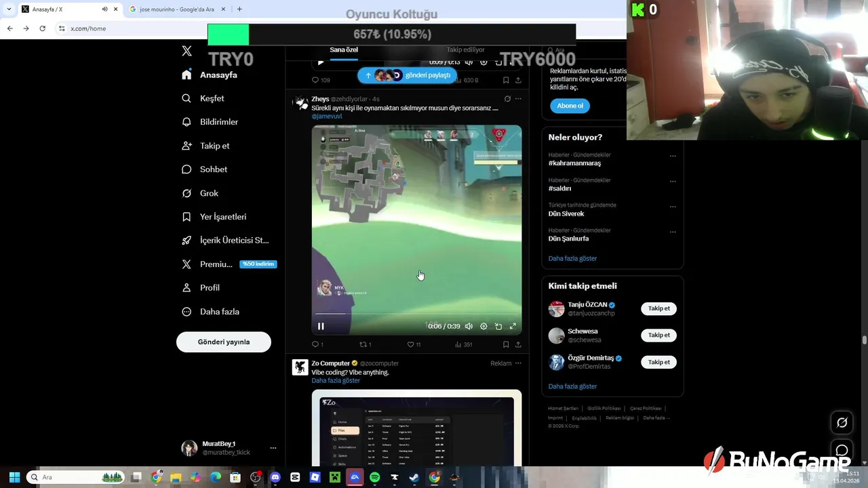Open options for Dün Siverek trend
868x488 pixels.
click(x=673, y=206)
